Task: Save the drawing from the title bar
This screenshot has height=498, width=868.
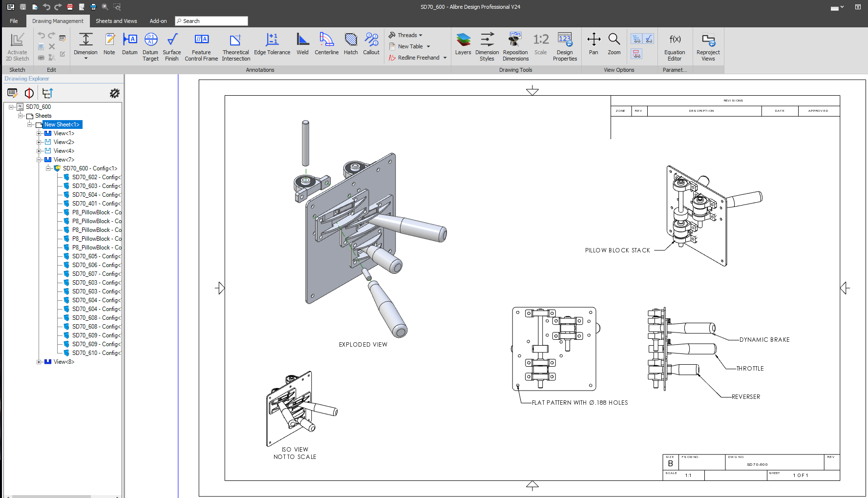Action: coord(23,7)
